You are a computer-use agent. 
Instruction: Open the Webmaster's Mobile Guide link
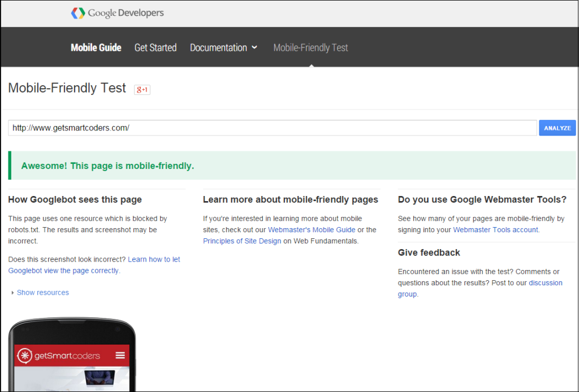click(x=312, y=230)
